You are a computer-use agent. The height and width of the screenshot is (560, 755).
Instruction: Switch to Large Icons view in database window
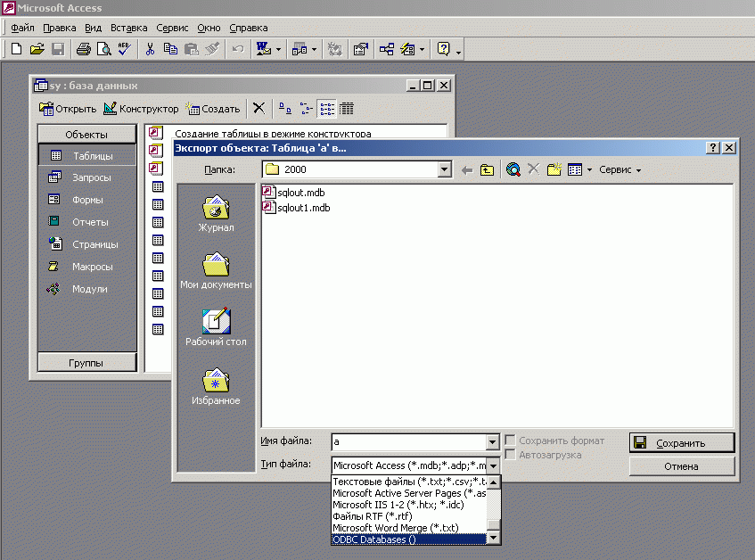pyautogui.click(x=285, y=108)
